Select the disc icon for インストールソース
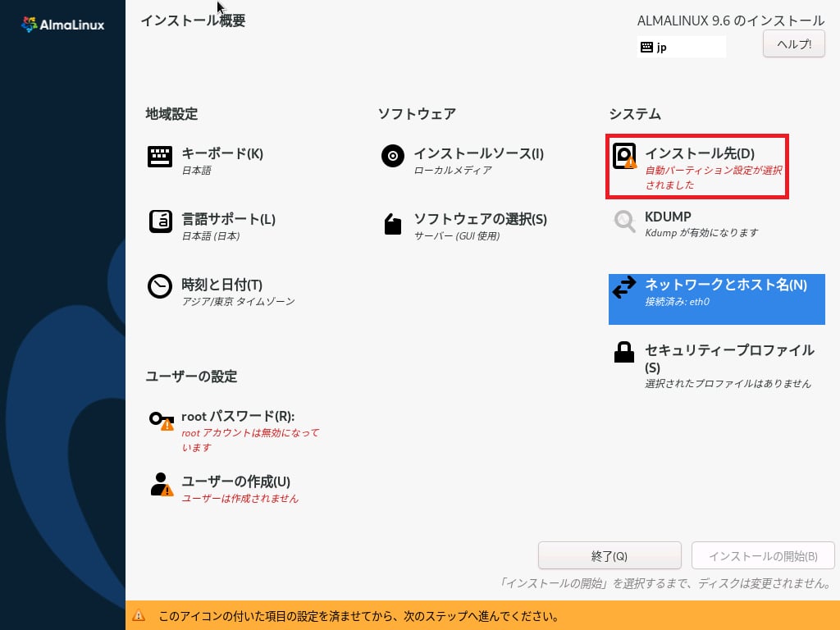The image size is (840, 630). [393, 156]
